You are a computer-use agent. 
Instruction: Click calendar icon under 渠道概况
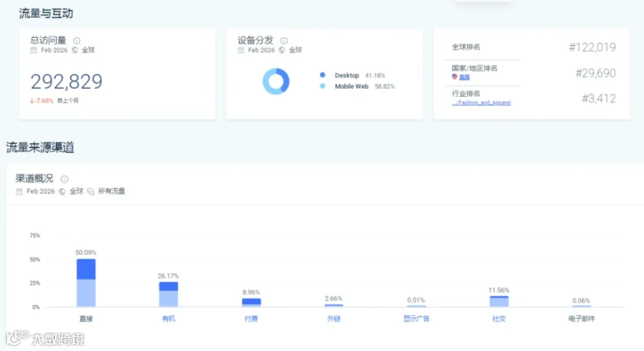click(19, 191)
